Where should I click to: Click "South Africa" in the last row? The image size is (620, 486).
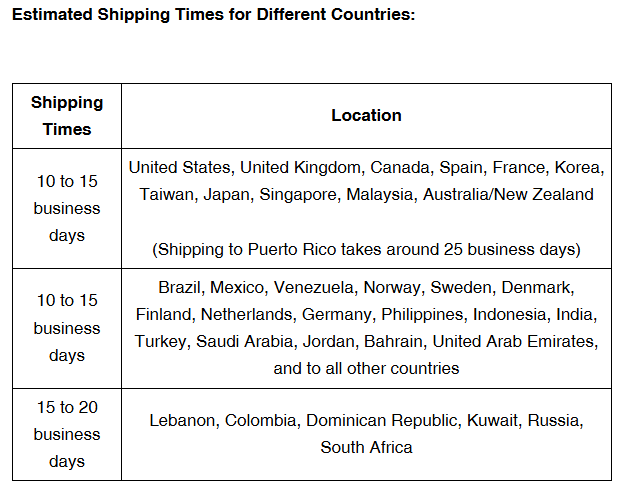tap(366, 447)
